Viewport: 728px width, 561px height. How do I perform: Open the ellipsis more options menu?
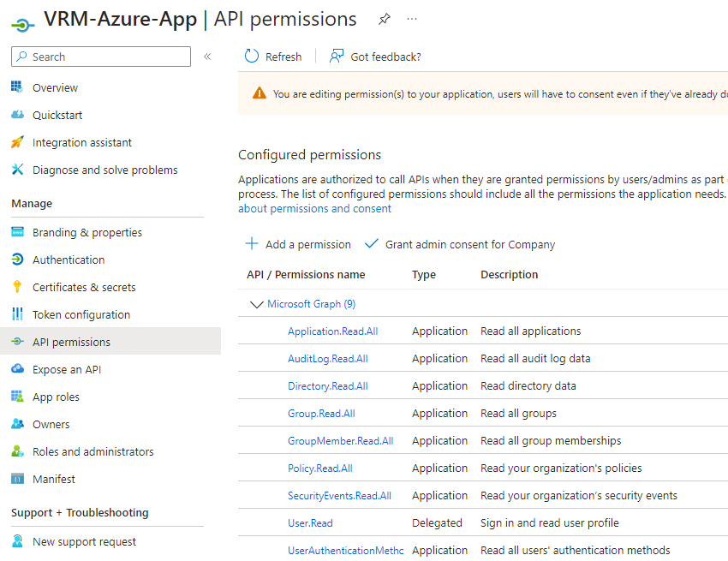coord(412,19)
